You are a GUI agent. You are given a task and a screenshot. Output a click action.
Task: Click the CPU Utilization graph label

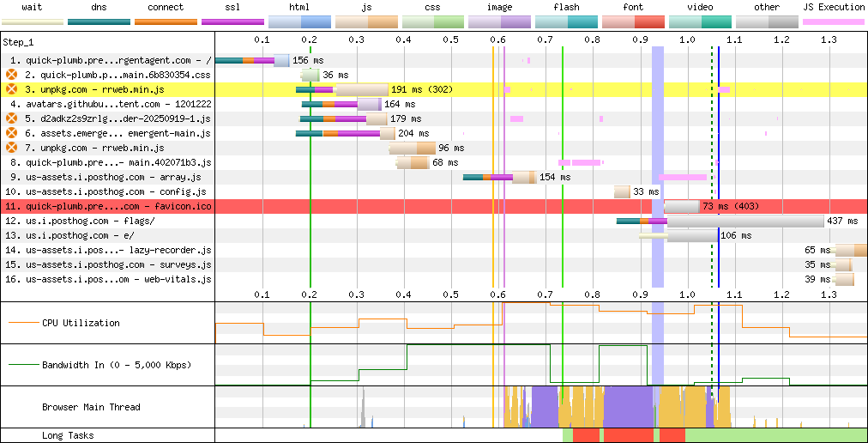tap(81, 323)
